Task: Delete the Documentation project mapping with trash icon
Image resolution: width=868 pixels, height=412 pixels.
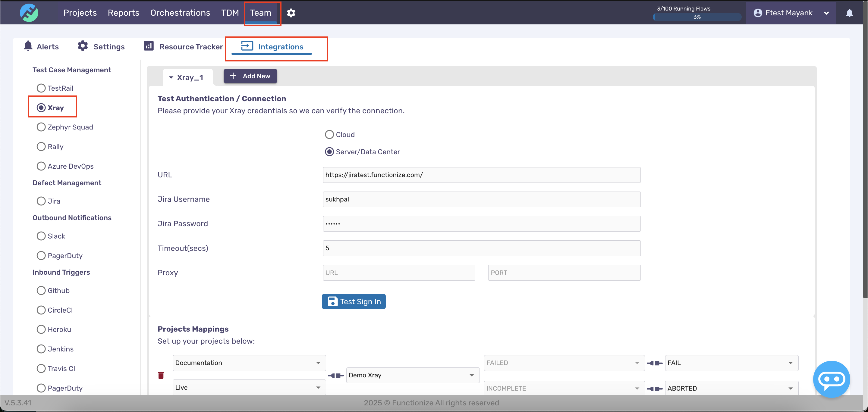Action: coord(161,375)
